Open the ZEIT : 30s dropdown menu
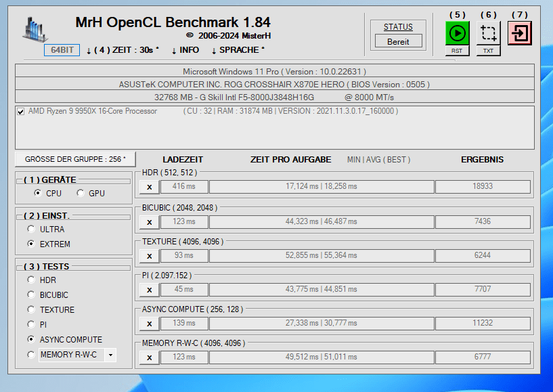 [123, 50]
